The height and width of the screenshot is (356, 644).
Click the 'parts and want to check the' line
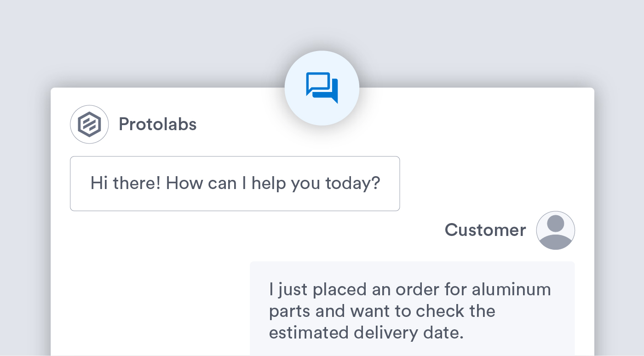tap(382, 311)
